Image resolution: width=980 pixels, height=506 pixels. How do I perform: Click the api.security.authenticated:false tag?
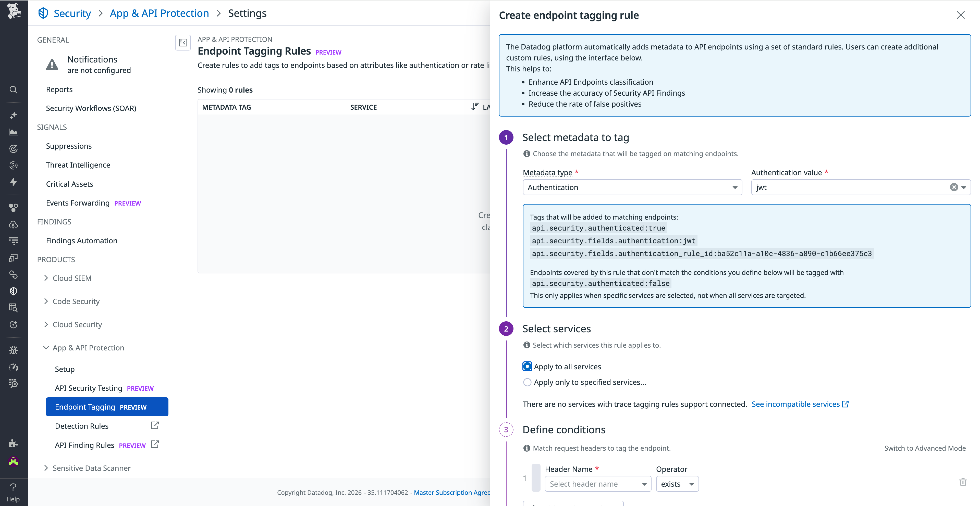coord(601,283)
